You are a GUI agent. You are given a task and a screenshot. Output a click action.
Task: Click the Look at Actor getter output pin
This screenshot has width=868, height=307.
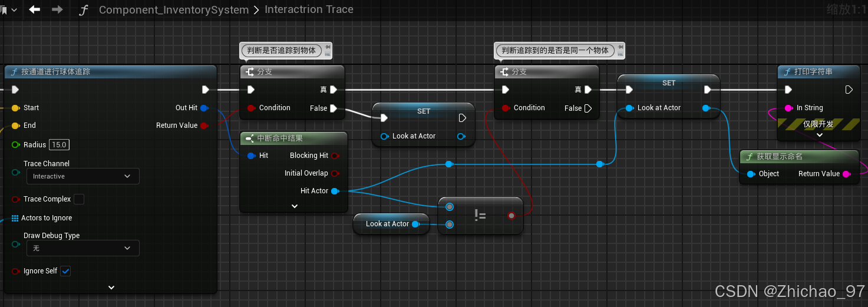click(415, 224)
